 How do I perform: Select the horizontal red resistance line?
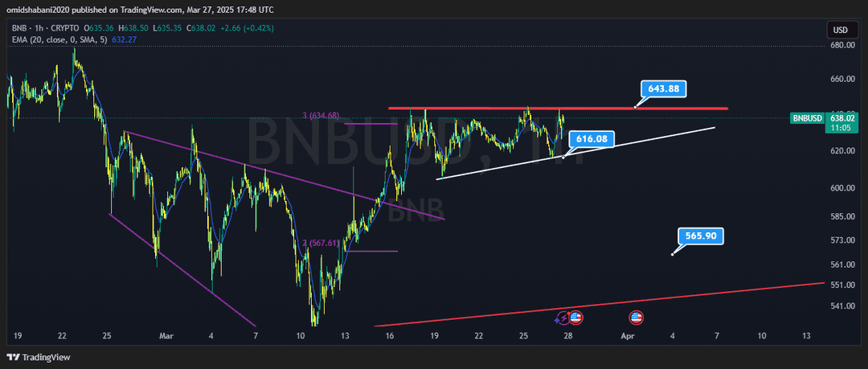point(558,108)
